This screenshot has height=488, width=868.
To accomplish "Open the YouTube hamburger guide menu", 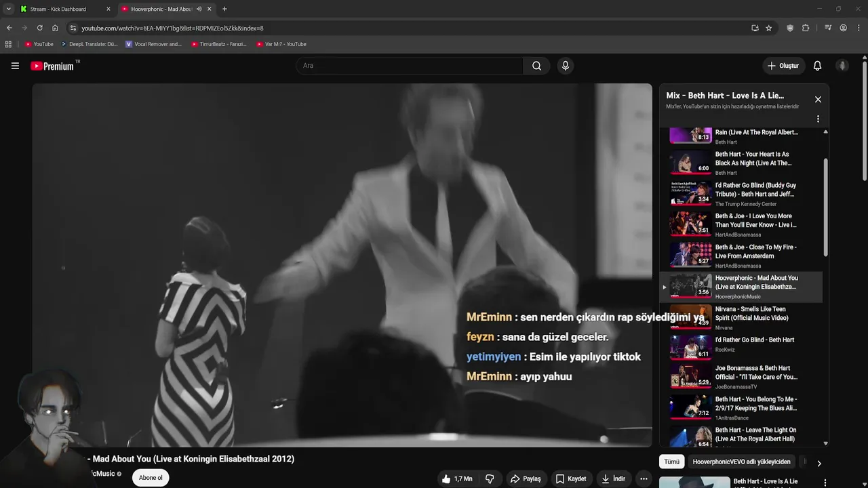I will (x=15, y=66).
